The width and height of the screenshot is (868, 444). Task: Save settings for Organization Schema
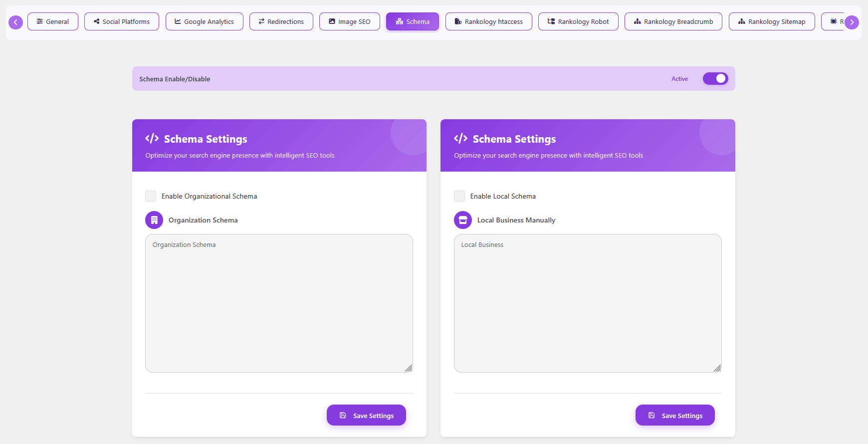pyautogui.click(x=366, y=415)
